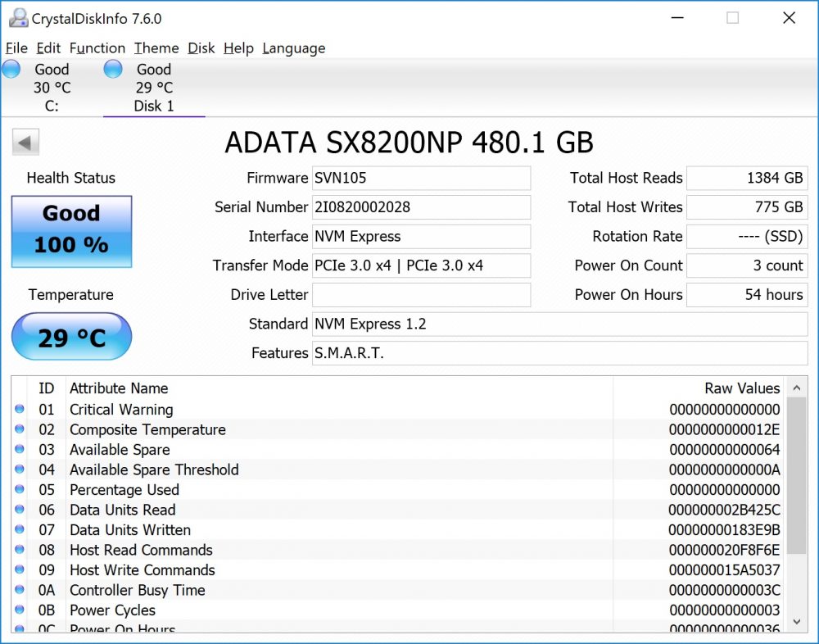Open the Edit menu
This screenshot has height=644, width=819.
click(48, 48)
